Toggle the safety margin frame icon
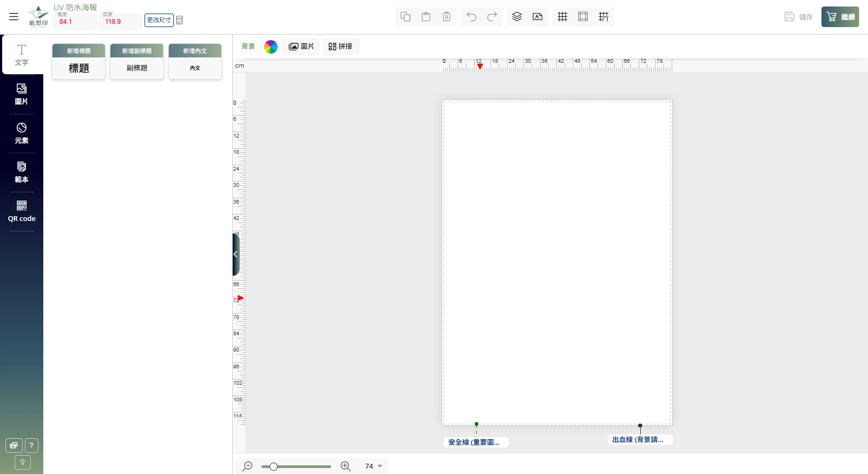The image size is (868, 474). (583, 17)
